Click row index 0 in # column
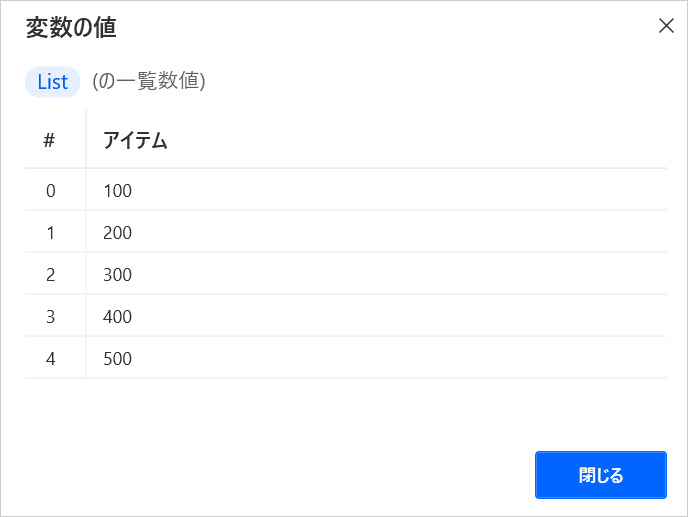Image resolution: width=688 pixels, height=517 pixels. click(x=50, y=190)
